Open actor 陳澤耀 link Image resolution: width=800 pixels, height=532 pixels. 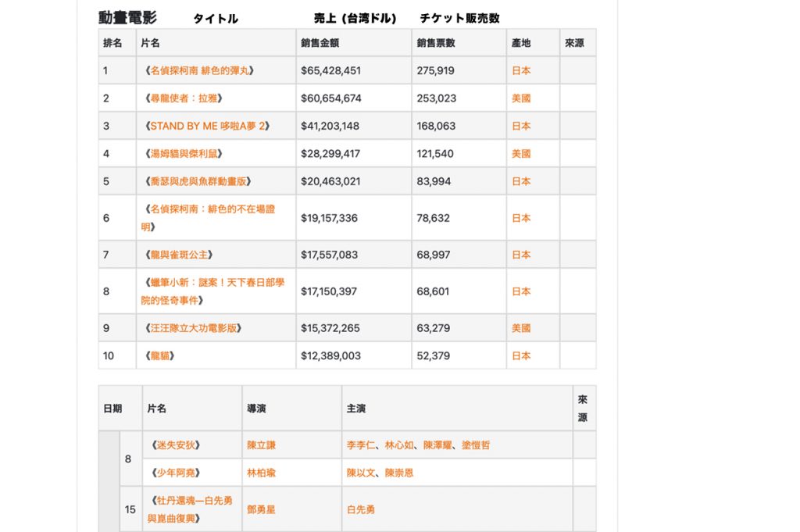point(437,445)
